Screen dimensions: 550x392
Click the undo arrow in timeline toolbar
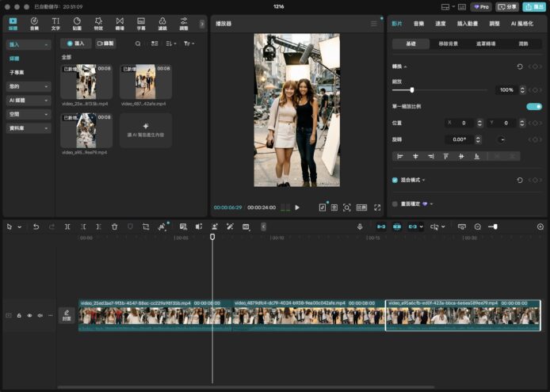click(x=36, y=226)
